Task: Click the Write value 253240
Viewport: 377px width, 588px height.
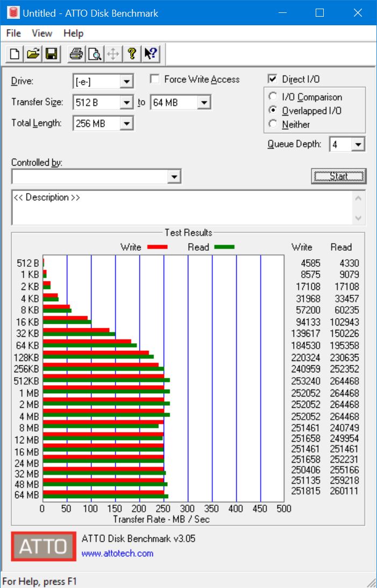Action: click(306, 381)
